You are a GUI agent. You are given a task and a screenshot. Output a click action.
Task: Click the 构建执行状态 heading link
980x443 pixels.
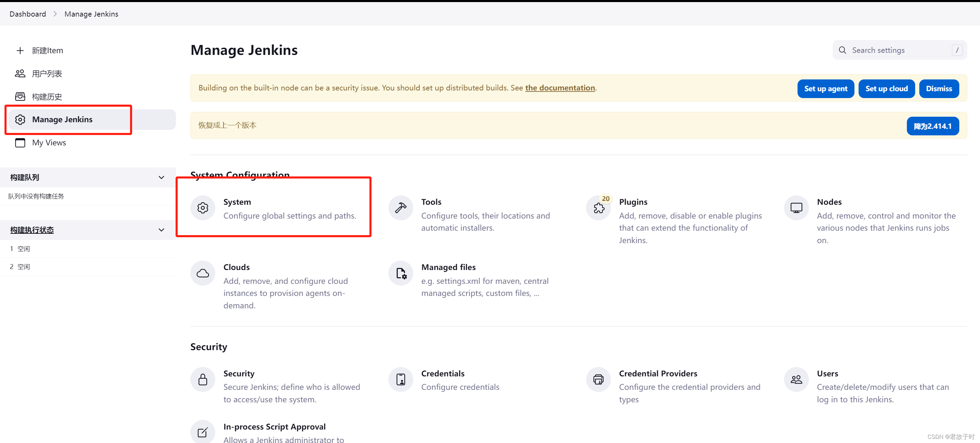[x=32, y=230]
